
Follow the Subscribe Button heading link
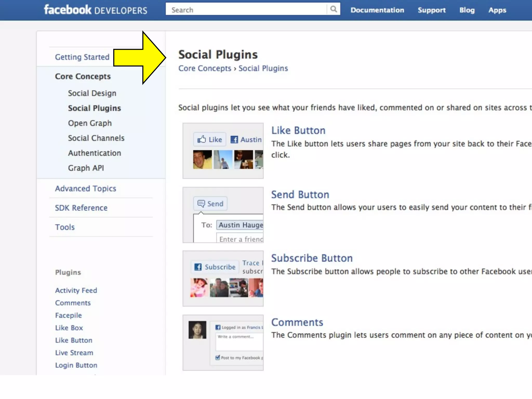click(312, 258)
